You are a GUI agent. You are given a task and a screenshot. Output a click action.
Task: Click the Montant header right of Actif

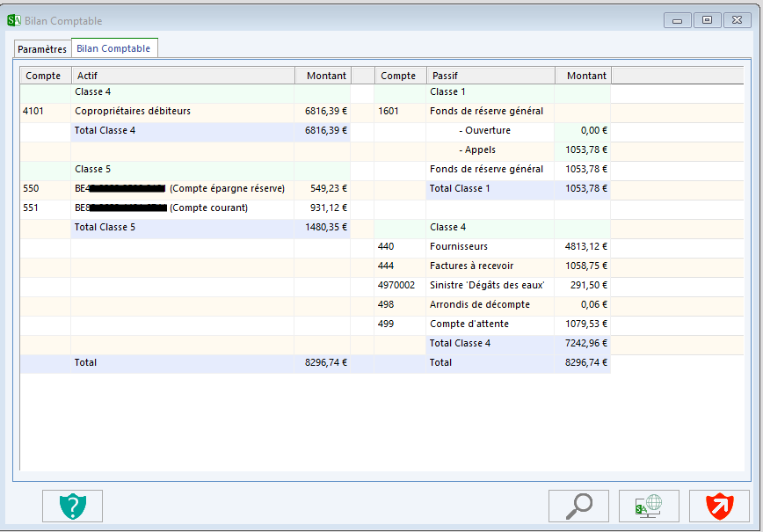point(323,76)
